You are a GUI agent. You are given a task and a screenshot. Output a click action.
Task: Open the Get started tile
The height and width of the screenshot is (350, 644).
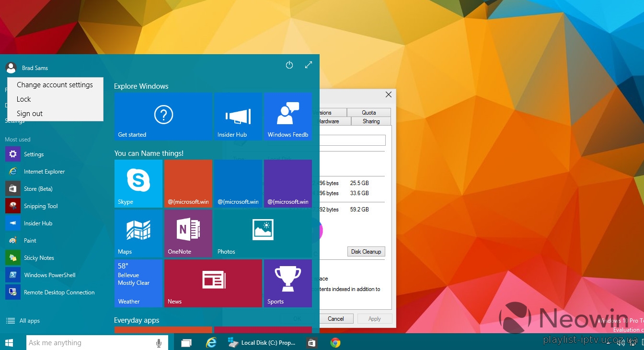(163, 117)
